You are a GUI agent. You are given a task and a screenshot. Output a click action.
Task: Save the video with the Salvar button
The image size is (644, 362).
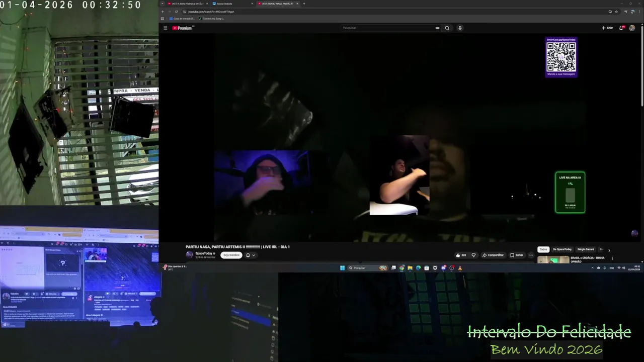coord(517,255)
